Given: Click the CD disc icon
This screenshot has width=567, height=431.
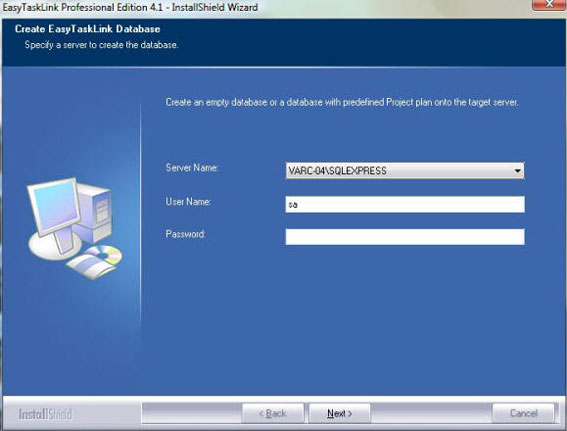Looking at the screenshot, I should (104, 255).
